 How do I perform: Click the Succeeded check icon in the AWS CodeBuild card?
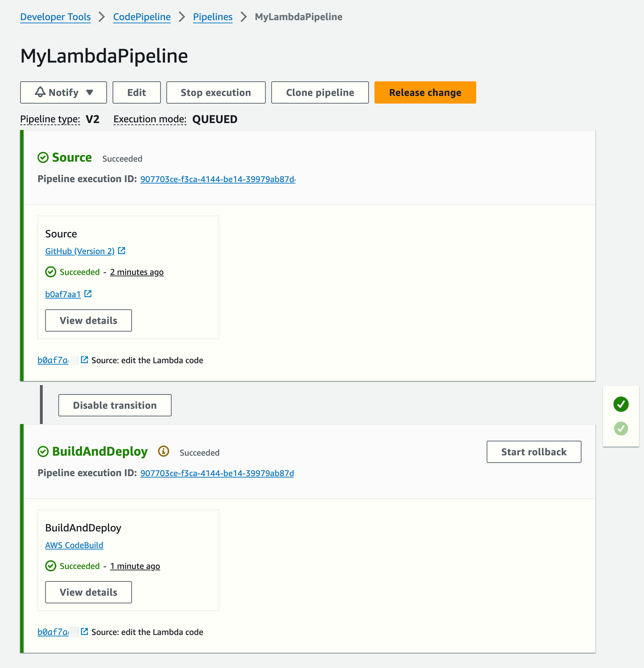(x=51, y=566)
